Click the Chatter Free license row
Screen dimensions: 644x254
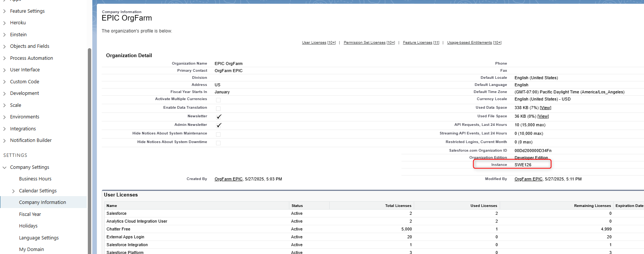(374, 229)
